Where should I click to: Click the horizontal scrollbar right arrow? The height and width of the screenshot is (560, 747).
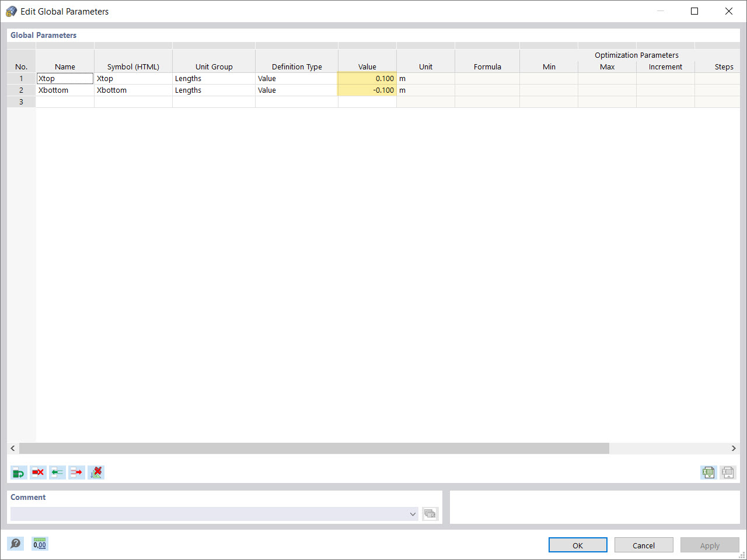click(734, 448)
